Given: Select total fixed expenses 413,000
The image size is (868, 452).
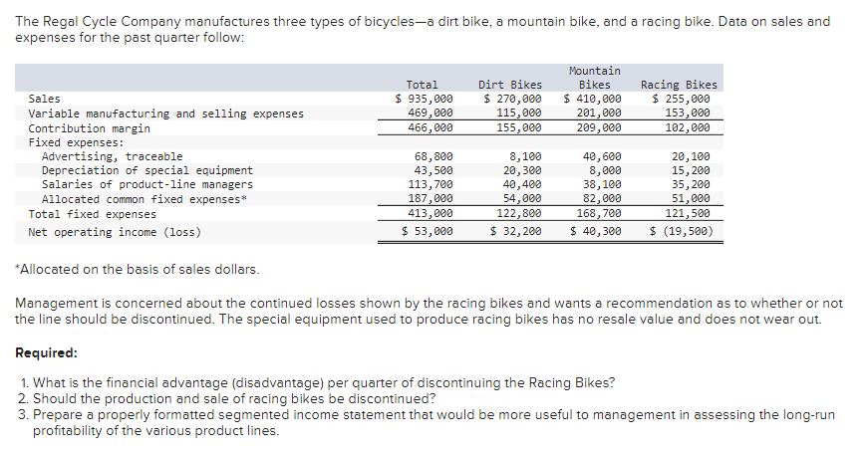Looking at the screenshot, I should coord(431,213).
